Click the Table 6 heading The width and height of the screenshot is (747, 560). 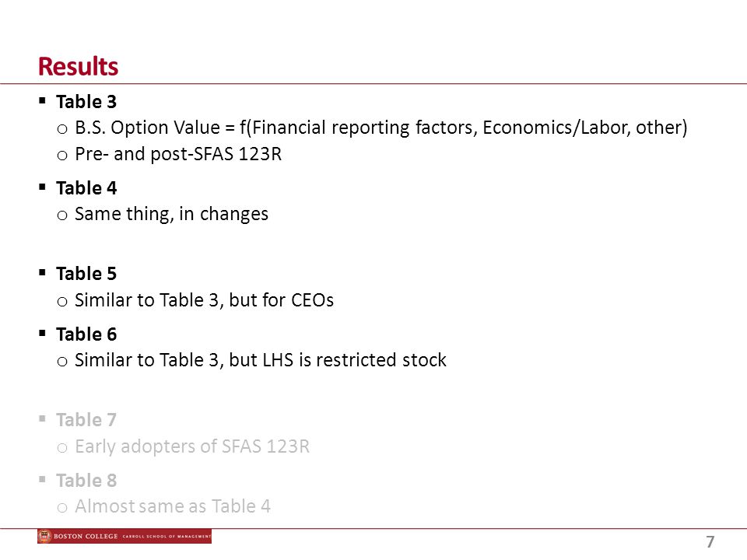pos(86,334)
